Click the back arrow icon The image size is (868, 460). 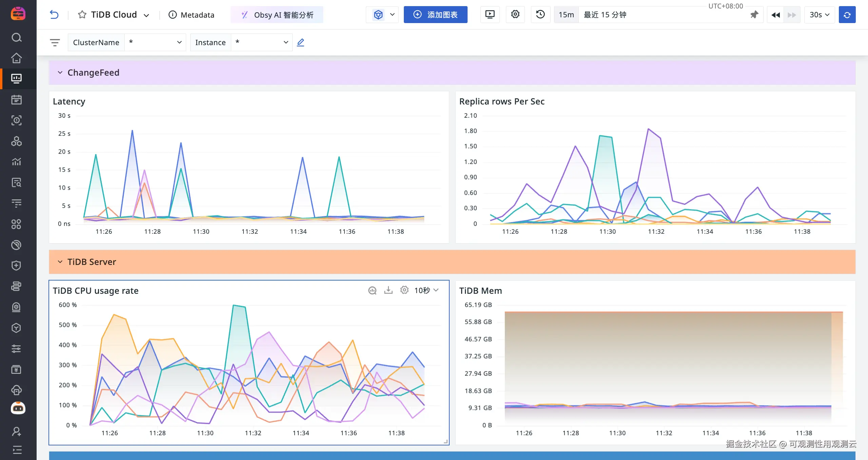(x=54, y=15)
